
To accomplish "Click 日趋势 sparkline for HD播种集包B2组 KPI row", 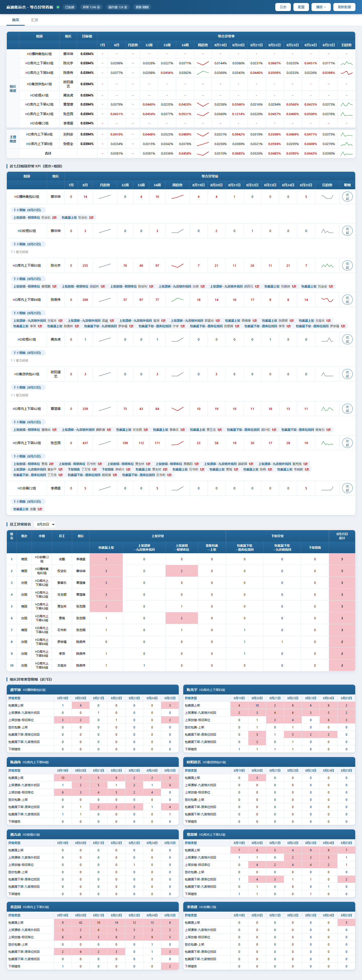I will 327,197.
